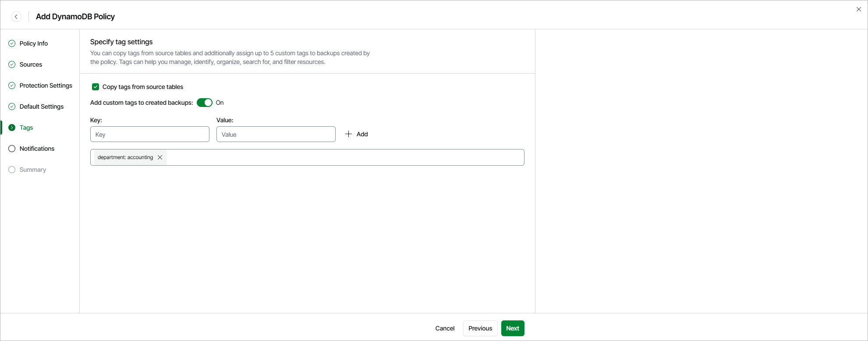Click the plus icon next to Add
Viewport: 868px width, 341px height.
349,134
